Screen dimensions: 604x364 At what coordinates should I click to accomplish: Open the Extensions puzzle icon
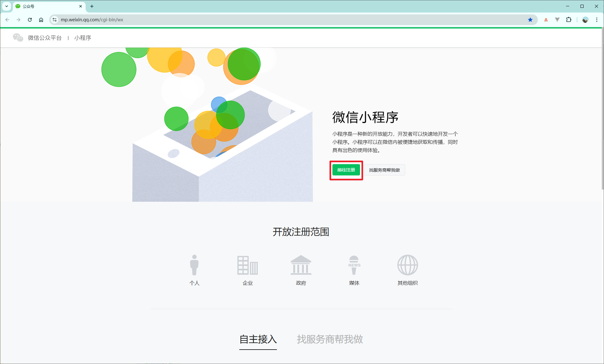pyautogui.click(x=569, y=20)
